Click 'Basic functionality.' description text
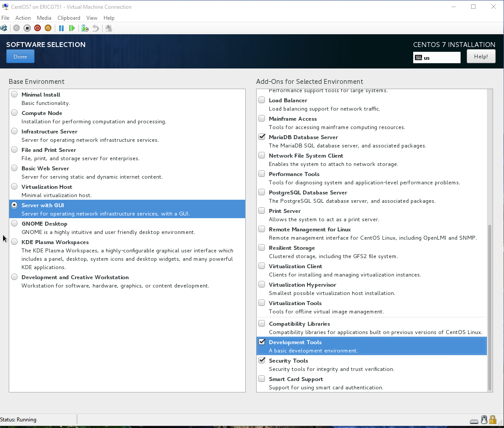 click(46, 103)
